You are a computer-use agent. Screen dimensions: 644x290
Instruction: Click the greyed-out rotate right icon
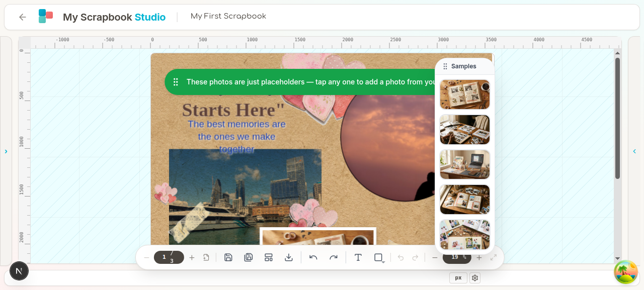(x=416, y=257)
